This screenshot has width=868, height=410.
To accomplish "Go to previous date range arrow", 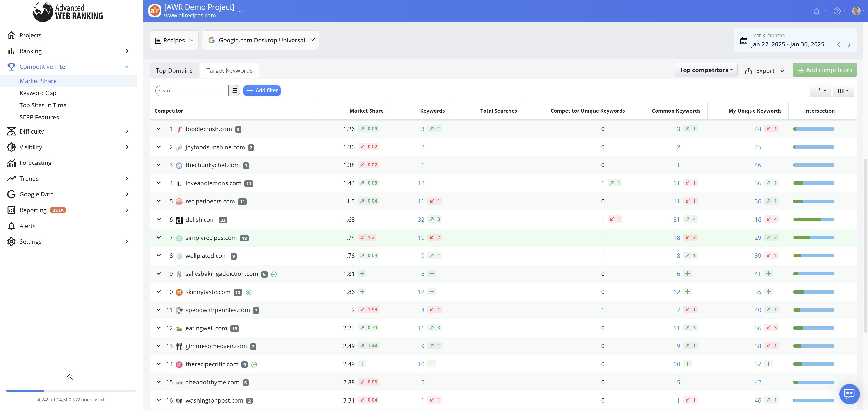I will [x=839, y=44].
